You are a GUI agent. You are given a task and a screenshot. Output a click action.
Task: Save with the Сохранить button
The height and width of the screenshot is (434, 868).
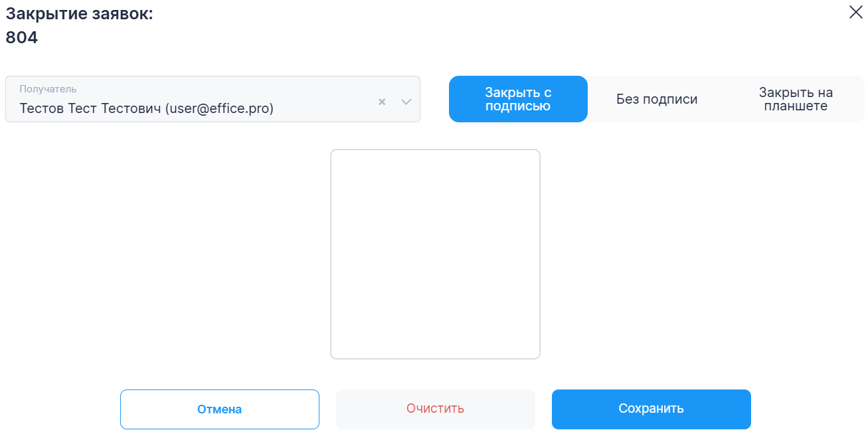tap(651, 409)
